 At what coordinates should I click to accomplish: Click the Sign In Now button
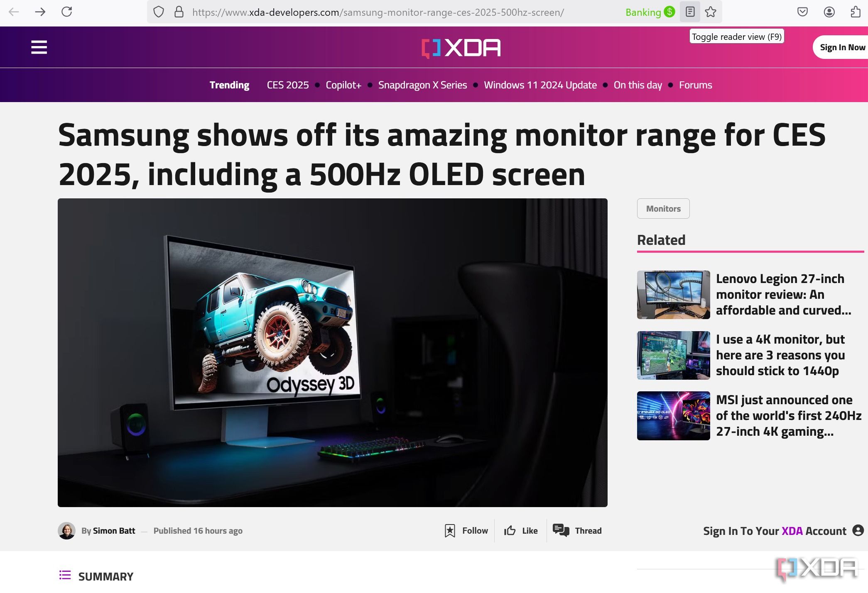pyautogui.click(x=841, y=47)
